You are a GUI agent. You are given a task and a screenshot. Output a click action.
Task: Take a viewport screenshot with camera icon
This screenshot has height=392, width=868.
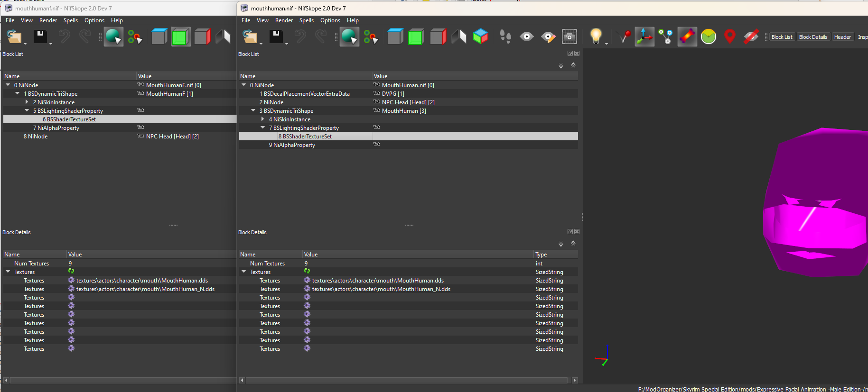[x=569, y=36]
